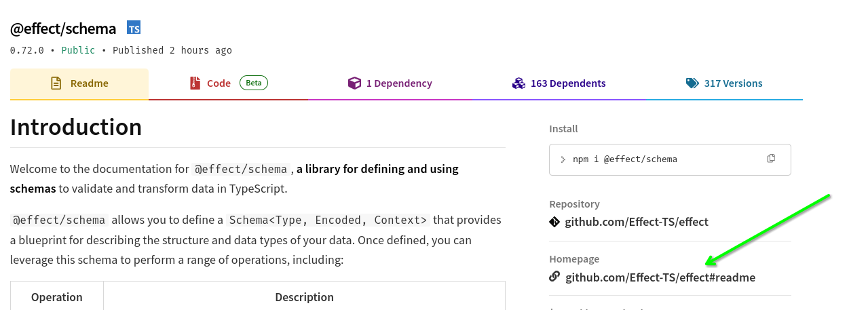Image resolution: width=868 pixels, height=310 pixels.
Task: Open the Code tab
Action: (219, 83)
